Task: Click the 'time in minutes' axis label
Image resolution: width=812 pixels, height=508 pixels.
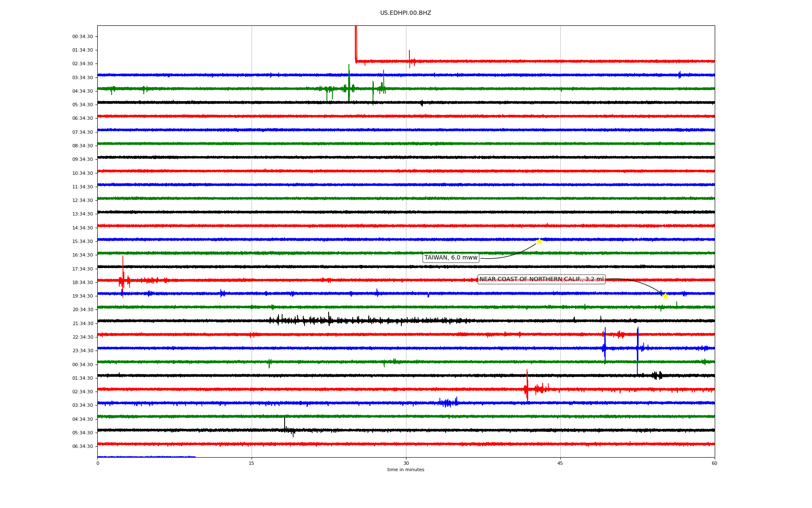Action: pyautogui.click(x=406, y=470)
